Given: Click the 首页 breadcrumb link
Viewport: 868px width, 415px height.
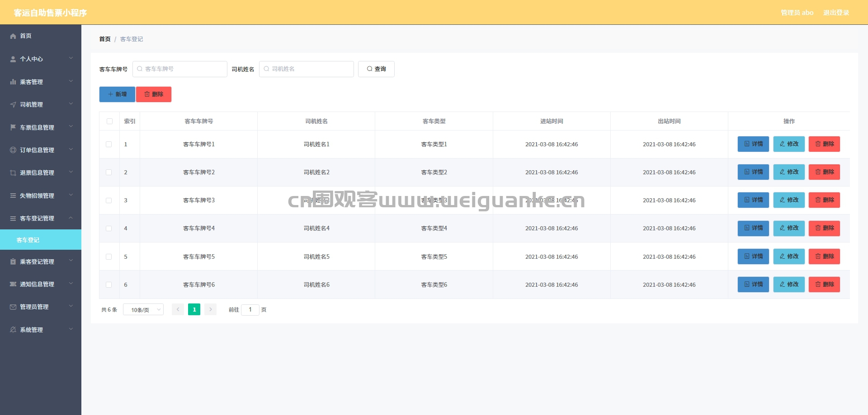Looking at the screenshot, I should 105,39.
